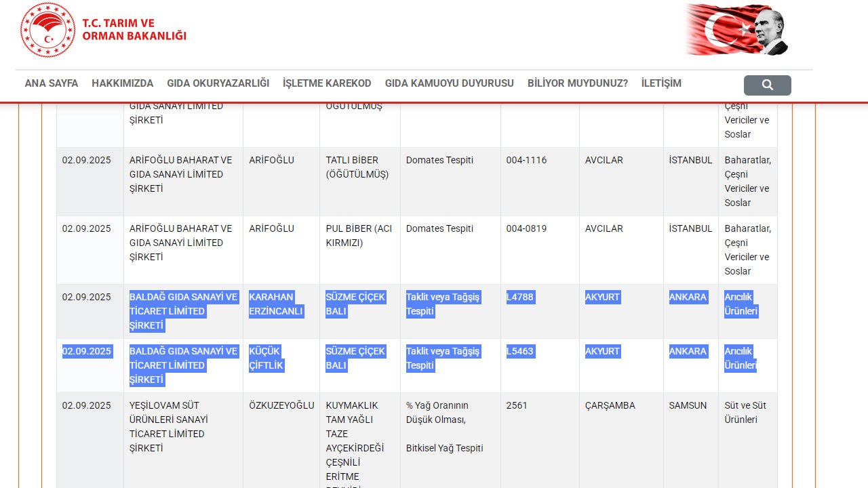The height and width of the screenshot is (488, 868).
Task: Click AVCILAR district in 004-0819 row
Action: (x=604, y=229)
